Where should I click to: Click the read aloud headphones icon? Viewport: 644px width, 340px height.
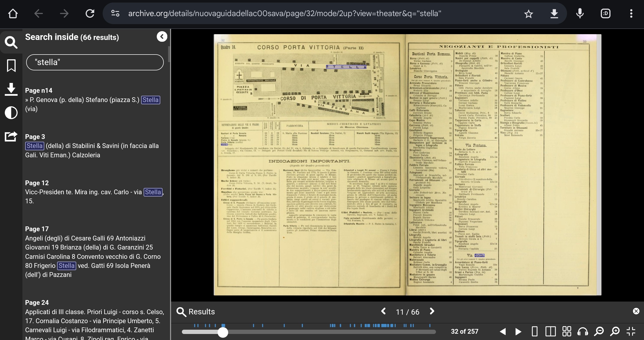click(583, 331)
